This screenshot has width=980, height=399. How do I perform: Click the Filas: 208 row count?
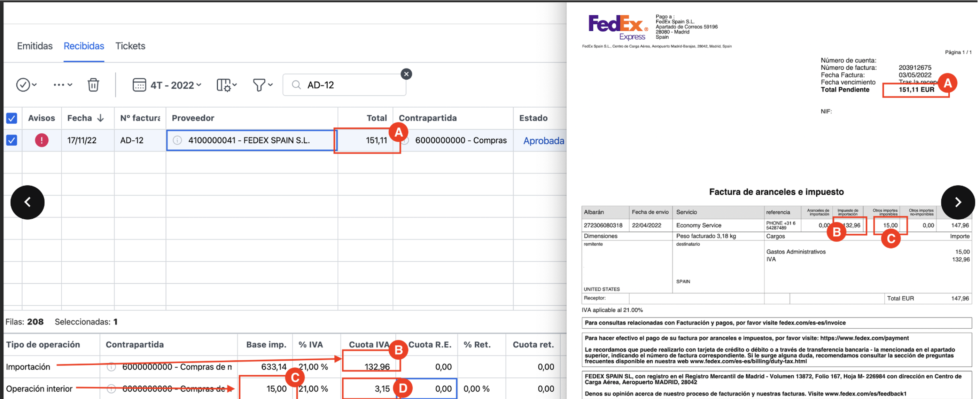tap(24, 322)
